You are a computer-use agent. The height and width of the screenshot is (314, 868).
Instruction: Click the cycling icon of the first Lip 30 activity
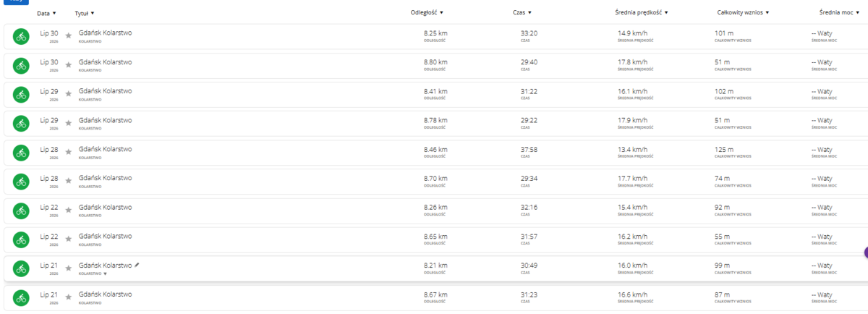point(21,37)
